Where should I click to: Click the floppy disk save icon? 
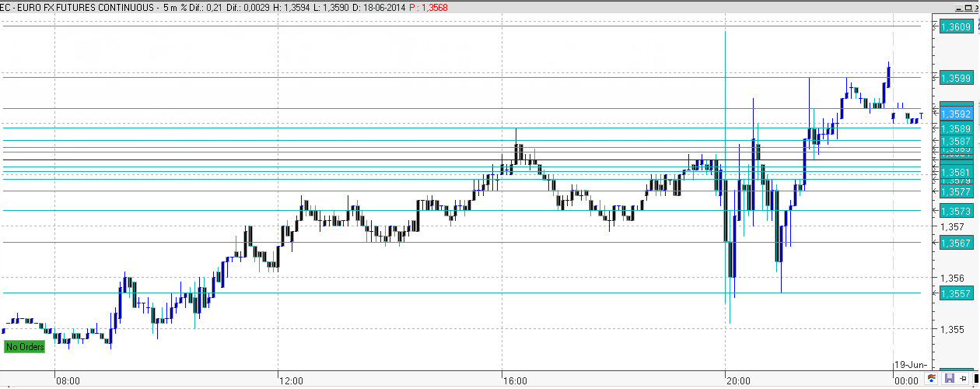pos(950,378)
